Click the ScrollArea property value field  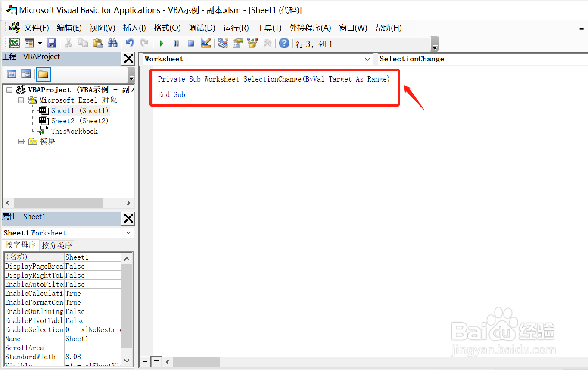pos(93,348)
